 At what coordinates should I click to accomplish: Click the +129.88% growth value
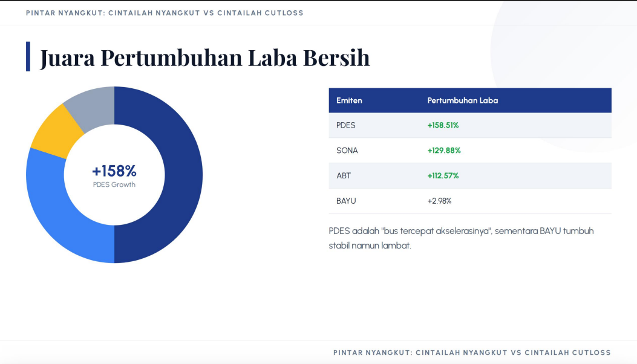[444, 151]
